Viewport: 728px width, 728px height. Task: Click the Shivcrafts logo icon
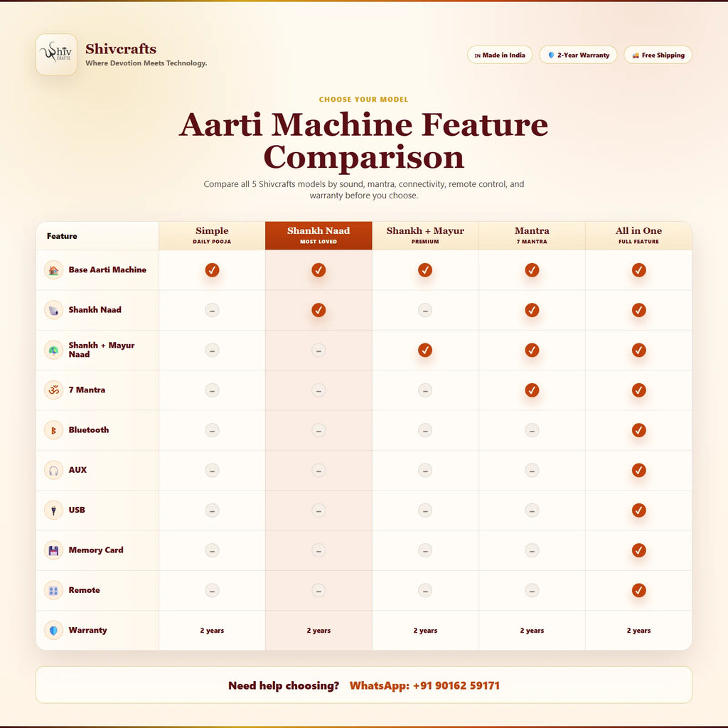pos(56,54)
